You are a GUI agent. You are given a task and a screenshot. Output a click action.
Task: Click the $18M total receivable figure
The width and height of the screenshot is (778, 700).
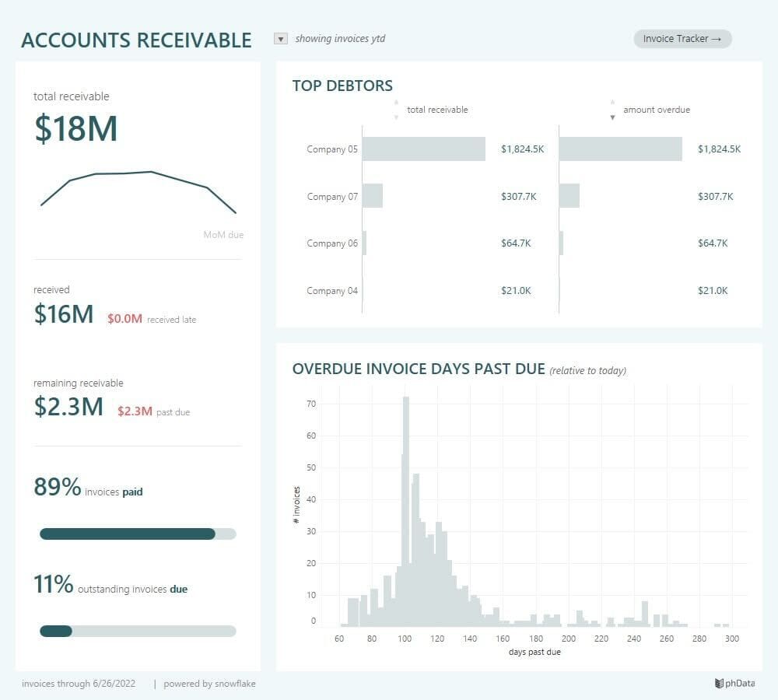[x=75, y=128]
